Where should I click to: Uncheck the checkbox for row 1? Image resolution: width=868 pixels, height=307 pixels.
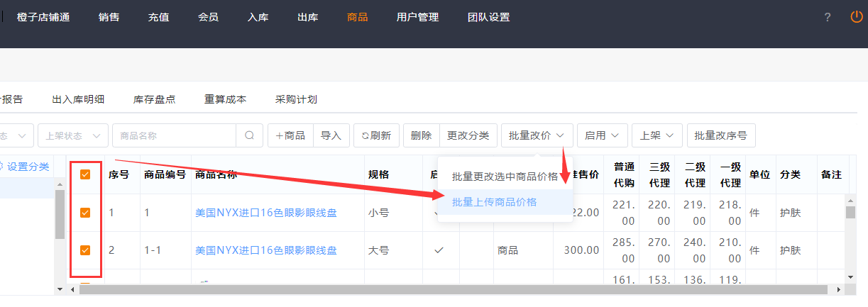pos(85,212)
